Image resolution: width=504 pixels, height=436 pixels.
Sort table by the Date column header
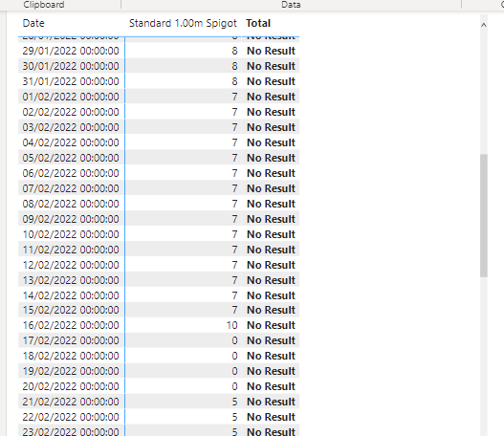[x=33, y=23]
